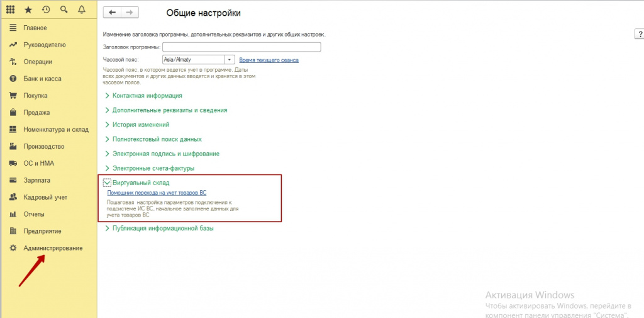Open the Банк и касса section
The height and width of the screenshot is (318, 644).
point(42,79)
